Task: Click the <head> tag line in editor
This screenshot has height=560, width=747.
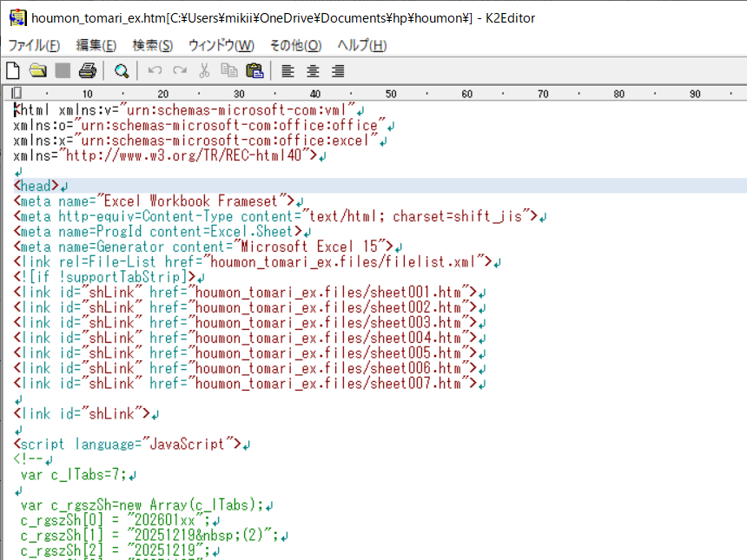Action: (x=36, y=186)
